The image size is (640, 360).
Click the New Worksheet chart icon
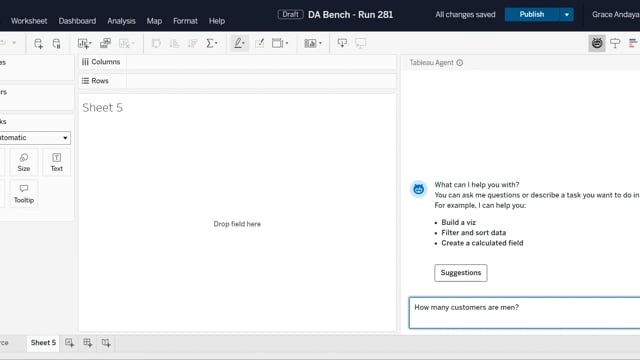(x=84, y=43)
